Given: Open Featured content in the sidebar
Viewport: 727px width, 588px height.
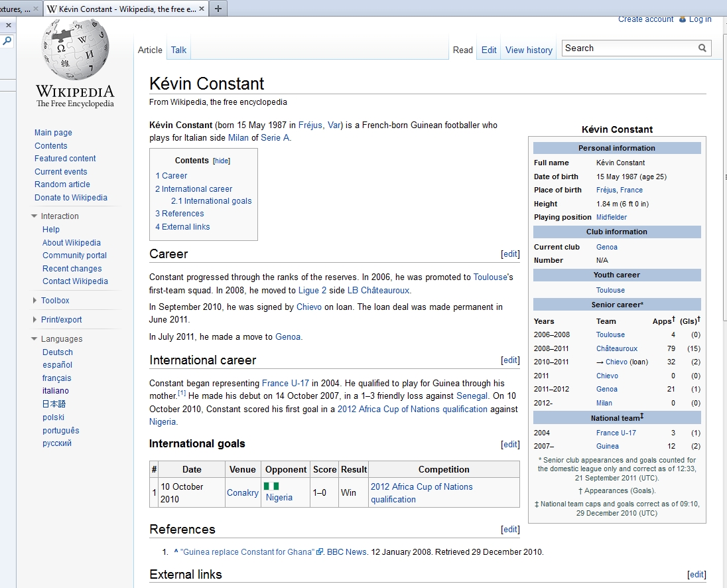Looking at the screenshot, I should [65, 159].
